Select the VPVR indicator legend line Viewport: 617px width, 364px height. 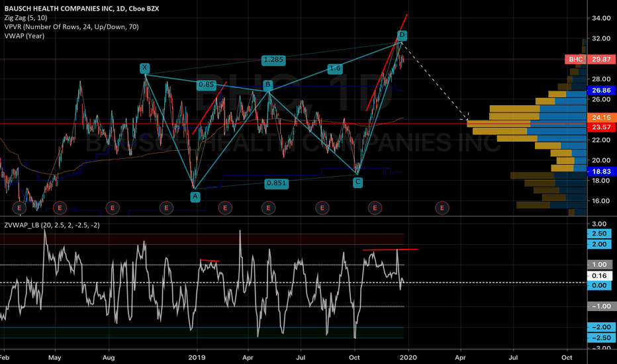coord(71,26)
